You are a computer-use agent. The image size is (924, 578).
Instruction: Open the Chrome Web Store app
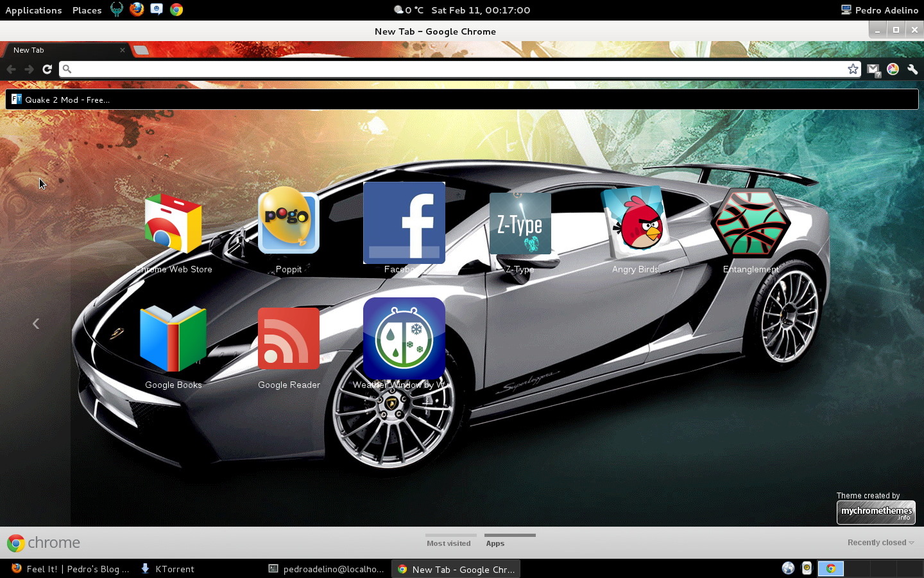coord(173,223)
